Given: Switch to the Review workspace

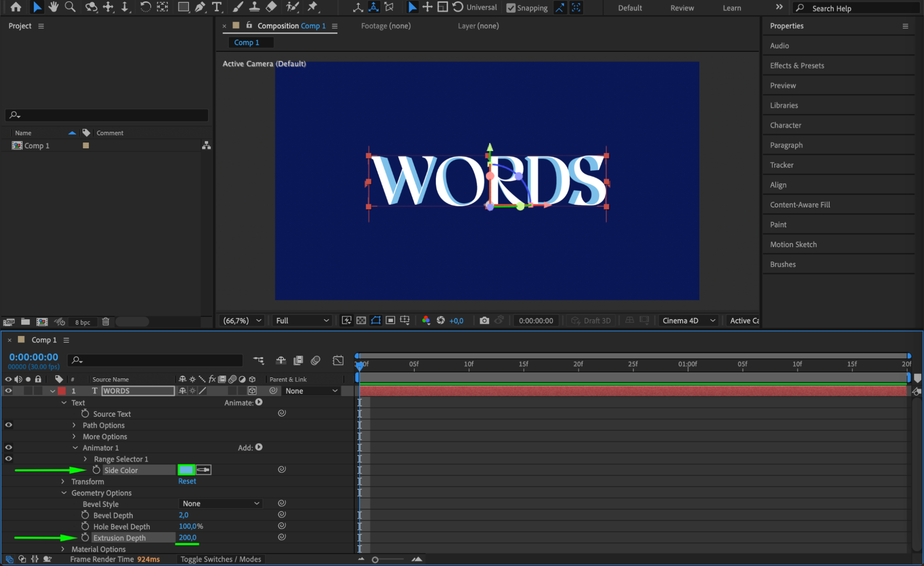Looking at the screenshot, I should (x=682, y=8).
